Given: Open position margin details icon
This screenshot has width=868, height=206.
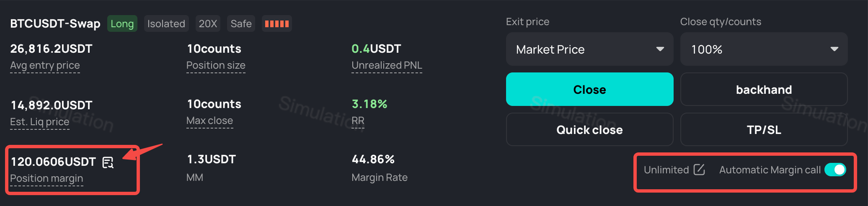Looking at the screenshot, I should 108,162.
